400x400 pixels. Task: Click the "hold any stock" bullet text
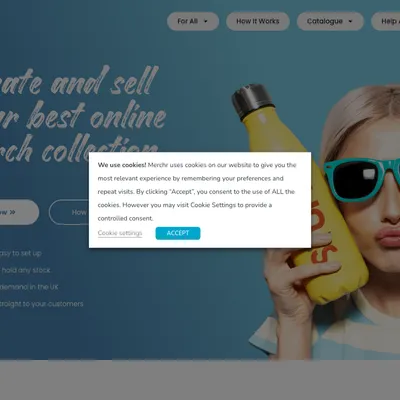(x=26, y=270)
